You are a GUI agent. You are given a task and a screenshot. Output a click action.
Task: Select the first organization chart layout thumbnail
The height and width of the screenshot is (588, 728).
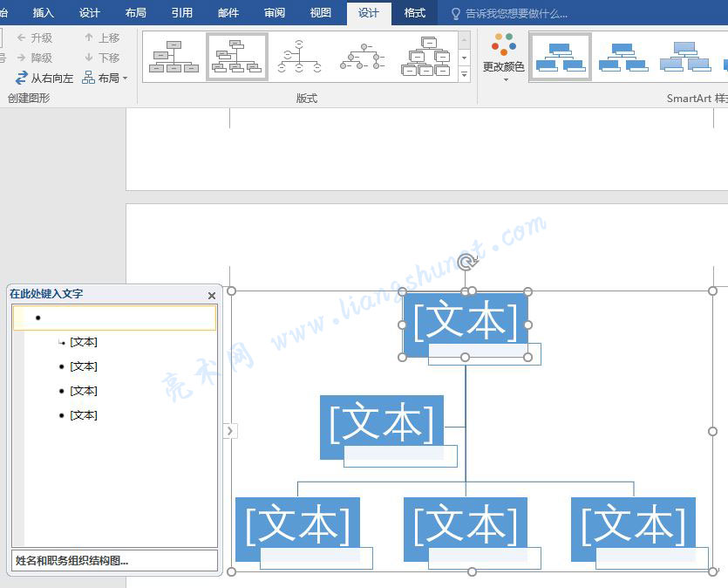tap(173, 57)
